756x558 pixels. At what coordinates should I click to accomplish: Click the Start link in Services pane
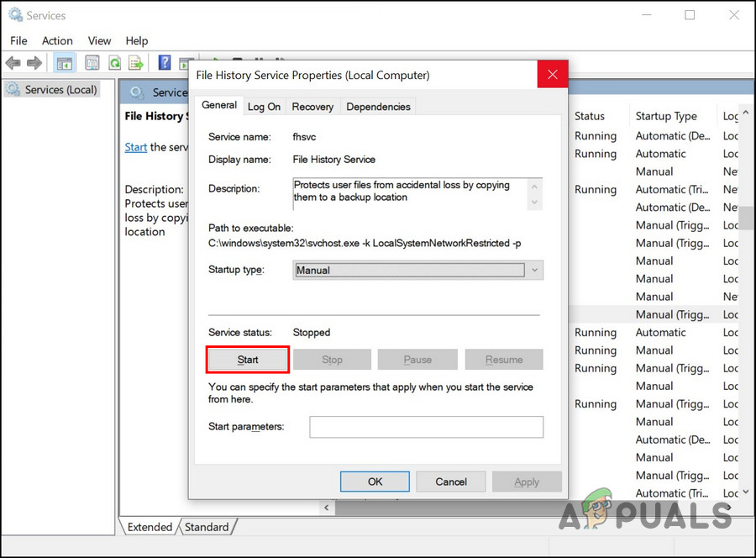pyautogui.click(x=135, y=147)
